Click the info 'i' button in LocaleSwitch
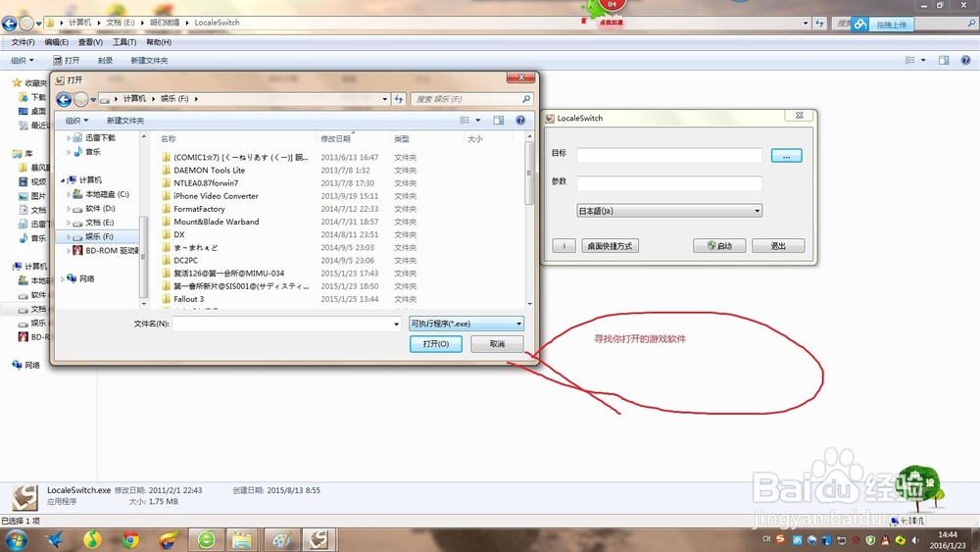The image size is (980, 552). [x=563, y=246]
